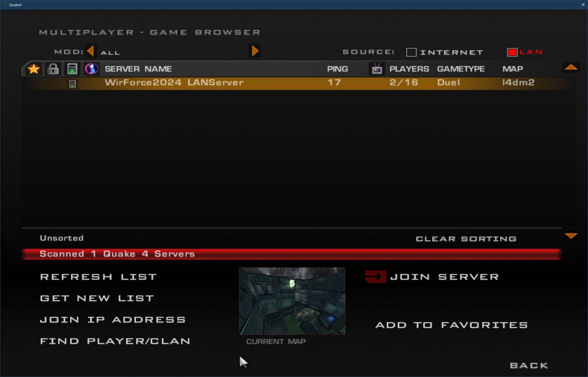Sort list by Ping header
The height and width of the screenshot is (377, 588).
coord(338,69)
